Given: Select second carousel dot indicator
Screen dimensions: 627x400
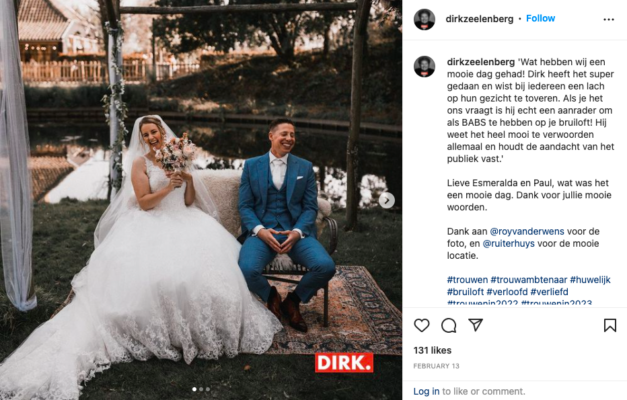Looking at the screenshot, I should (x=201, y=389).
